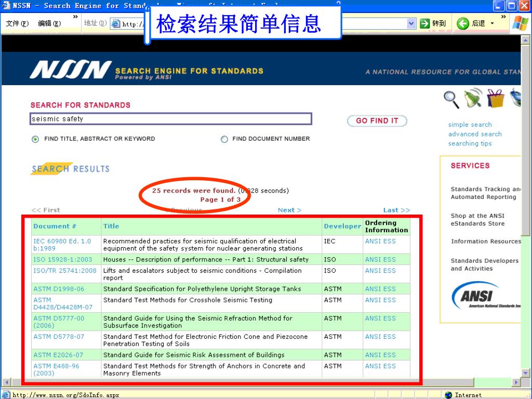The image size is (532, 399).
Task: Click ANSI ESS link in ASTM E2026-07 row
Action: [x=380, y=355]
